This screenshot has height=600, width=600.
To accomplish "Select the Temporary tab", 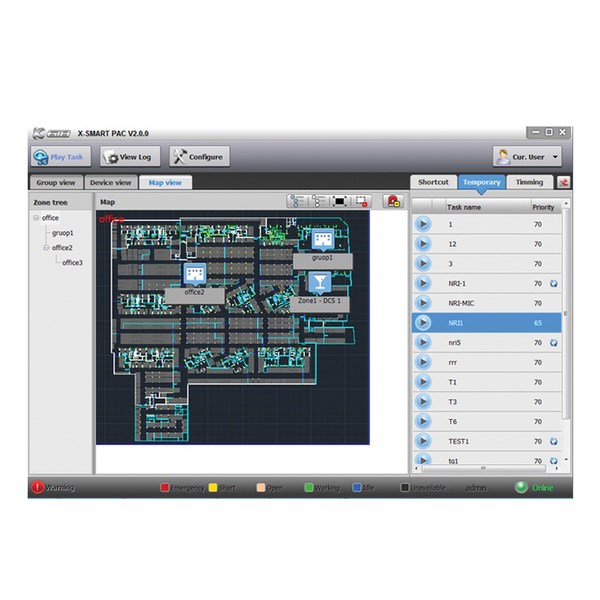I will [482, 182].
